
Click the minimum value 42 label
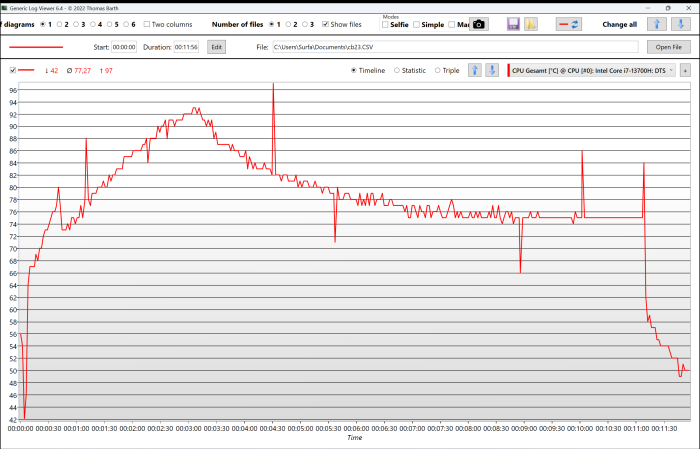52,71
